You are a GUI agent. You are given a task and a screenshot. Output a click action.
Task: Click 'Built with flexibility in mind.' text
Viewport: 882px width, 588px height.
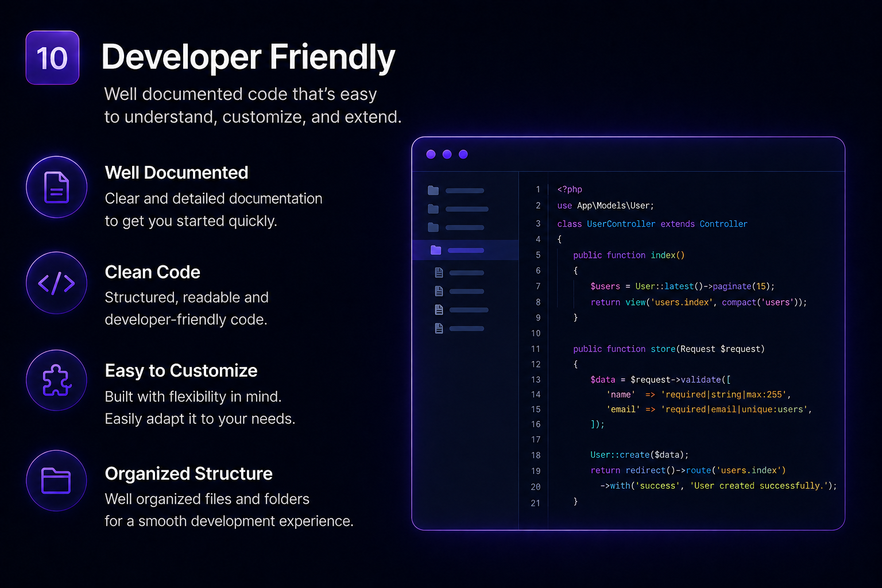193,397
